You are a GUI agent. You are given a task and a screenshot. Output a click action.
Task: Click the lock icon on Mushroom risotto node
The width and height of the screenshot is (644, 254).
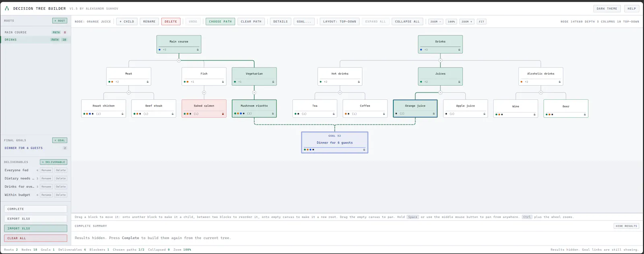pyautogui.click(x=272, y=114)
